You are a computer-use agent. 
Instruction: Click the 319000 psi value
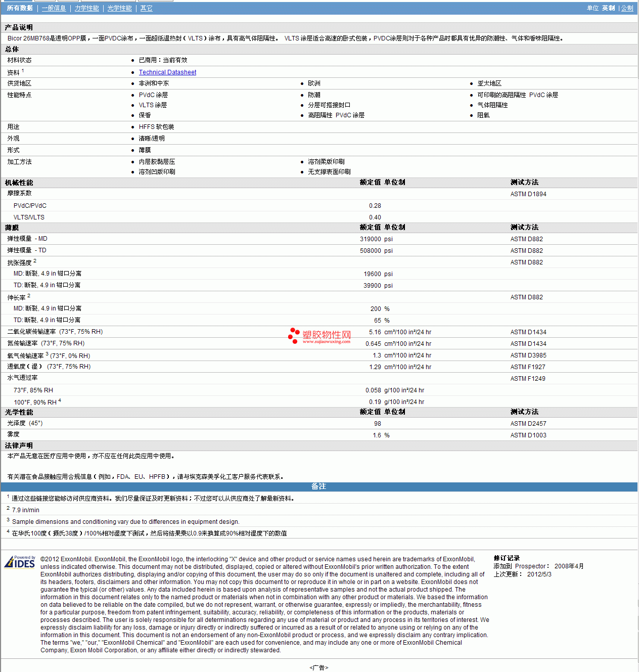click(376, 239)
